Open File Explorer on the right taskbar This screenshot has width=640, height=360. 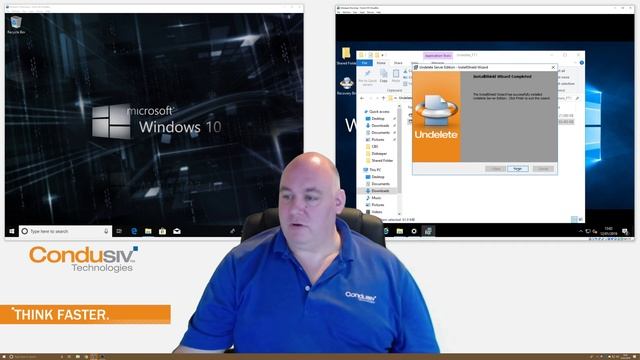tap(400, 231)
